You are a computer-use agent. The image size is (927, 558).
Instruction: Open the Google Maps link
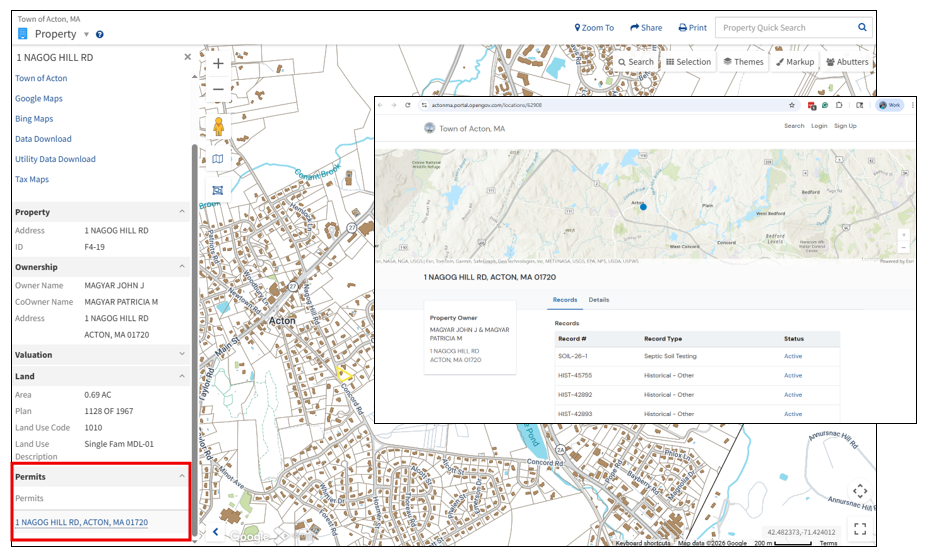click(x=39, y=98)
